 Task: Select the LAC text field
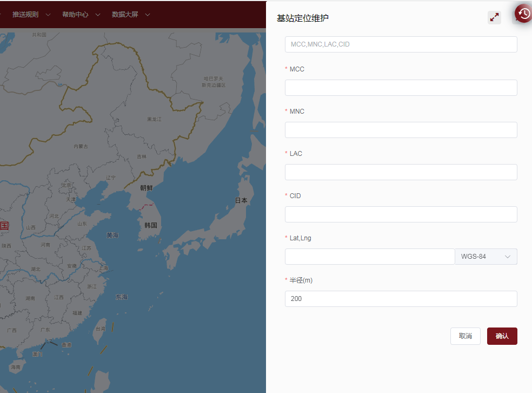pos(401,172)
